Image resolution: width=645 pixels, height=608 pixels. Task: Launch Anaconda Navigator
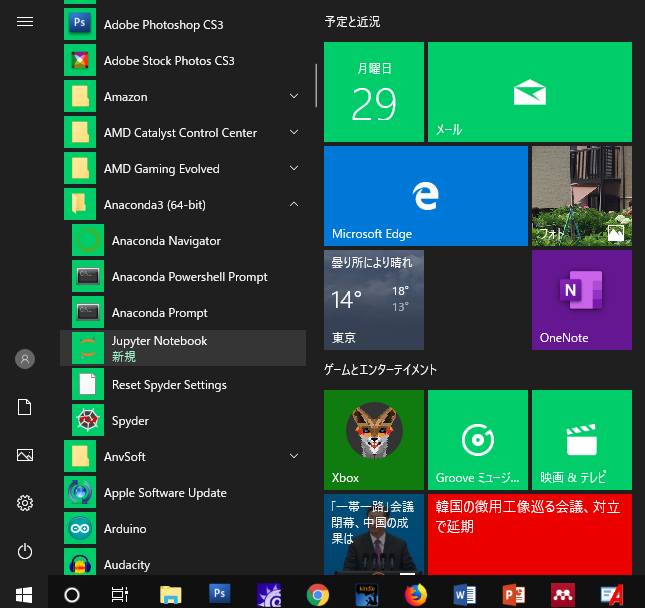(x=184, y=241)
